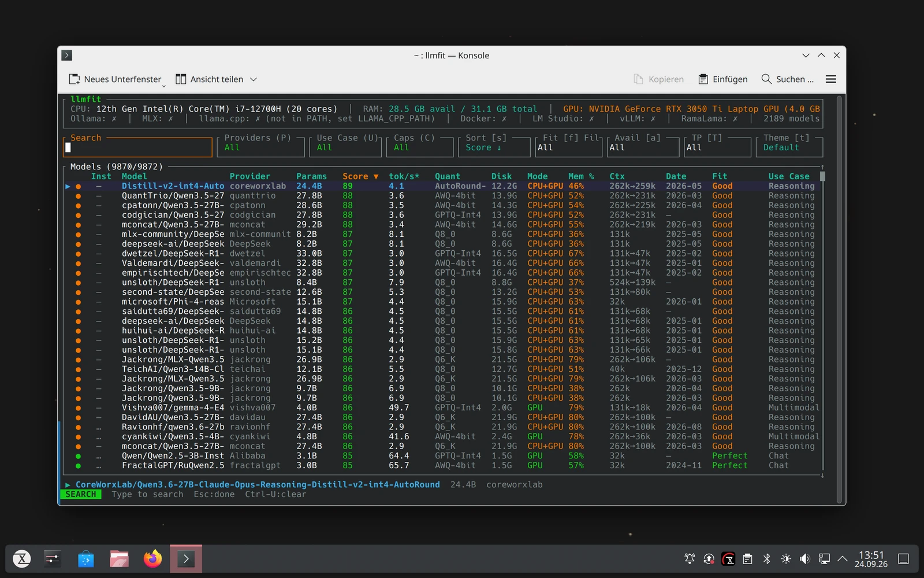Launch Firefox from the taskbar
Screen dimensions: 924x578
[x=153, y=559]
